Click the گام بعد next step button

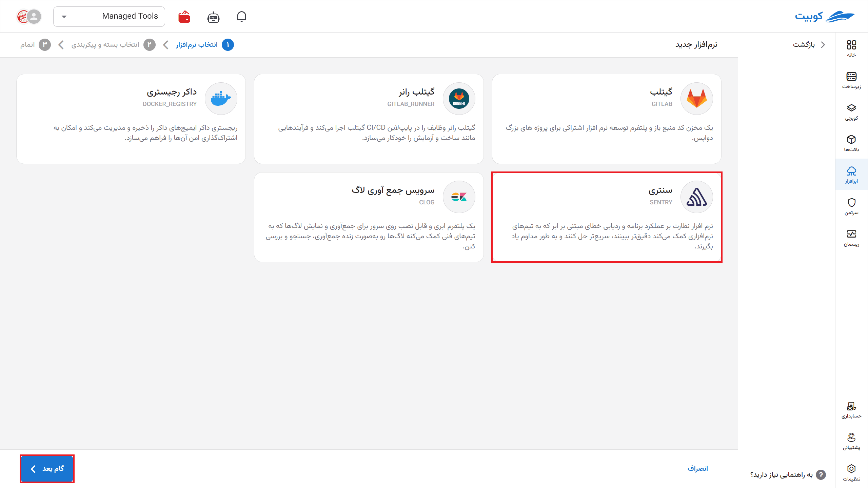[x=47, y=469]
